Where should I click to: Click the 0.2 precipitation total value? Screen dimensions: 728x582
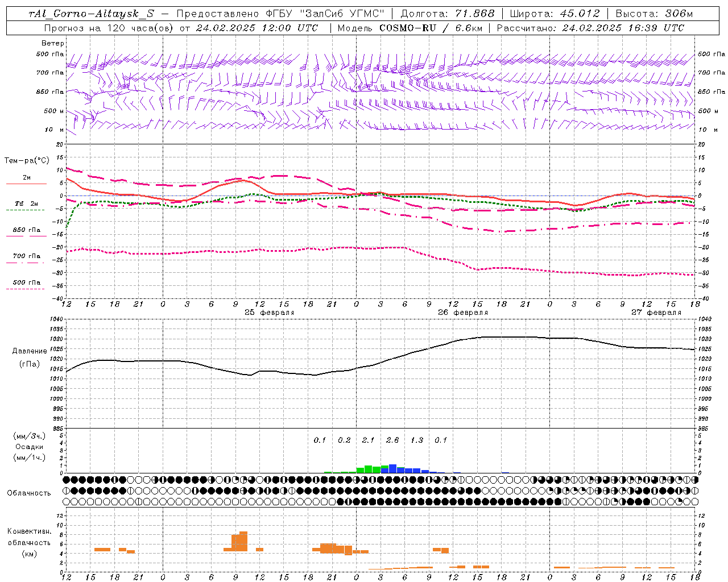coord(344,440)
